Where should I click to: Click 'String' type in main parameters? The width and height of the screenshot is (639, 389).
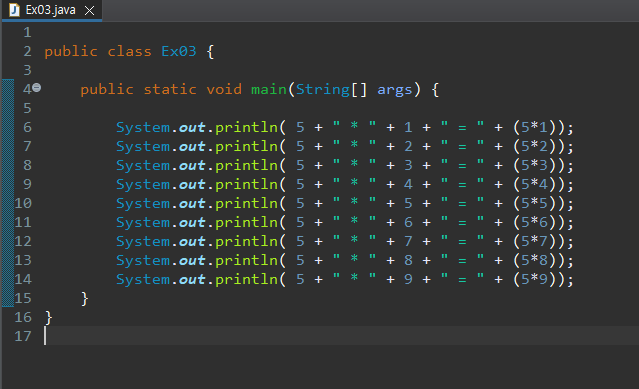point(323,90)
